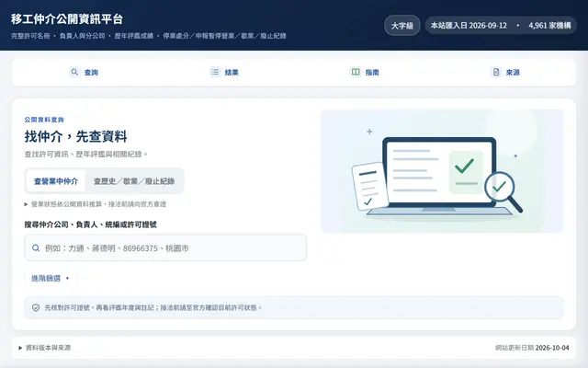Click the 網站更新日期 2026-10-04 text
Viewport: 588px width, 368px height.
532,348
